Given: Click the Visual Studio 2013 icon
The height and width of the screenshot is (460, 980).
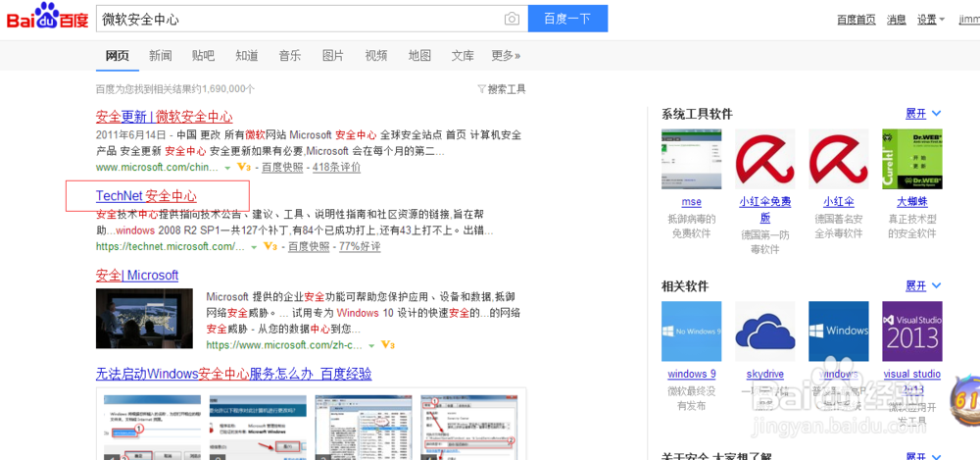Looking at the screenshot, I should click(x=912, y=332).
